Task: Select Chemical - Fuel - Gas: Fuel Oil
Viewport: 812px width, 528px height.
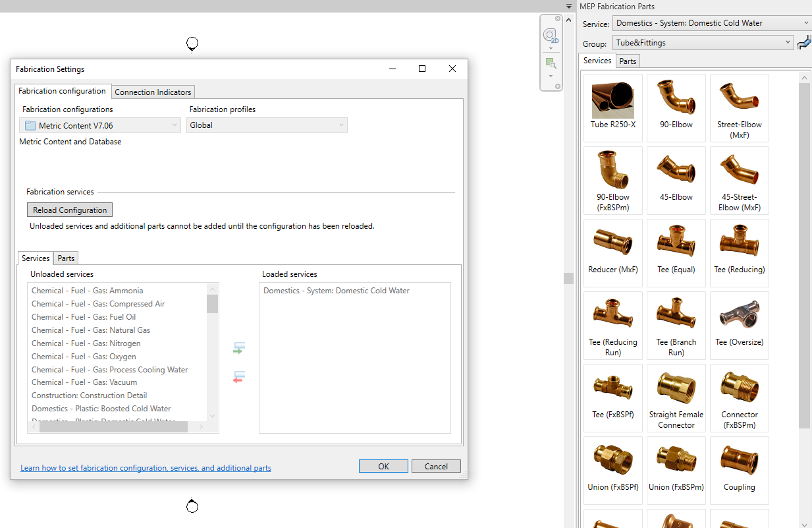Action: (84, 317)
